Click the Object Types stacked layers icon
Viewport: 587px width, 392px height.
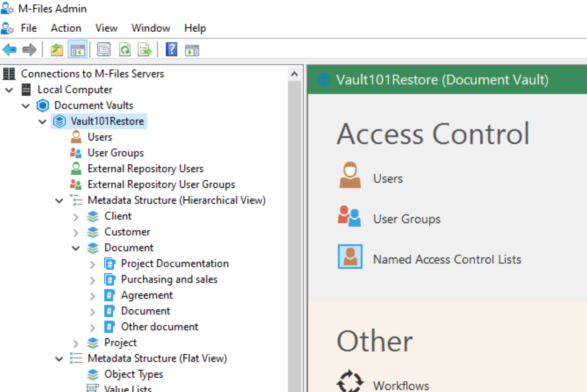coord(93,374)
